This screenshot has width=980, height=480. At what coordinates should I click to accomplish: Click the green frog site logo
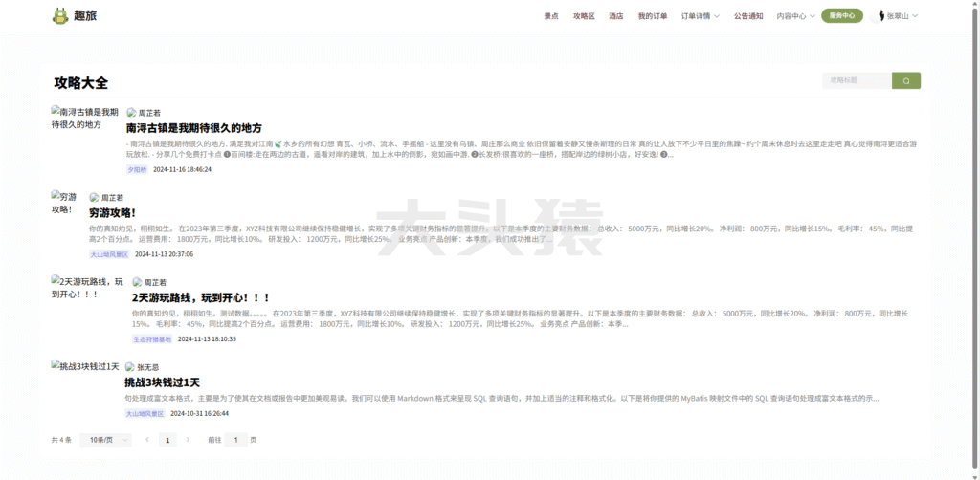(60, 15)
